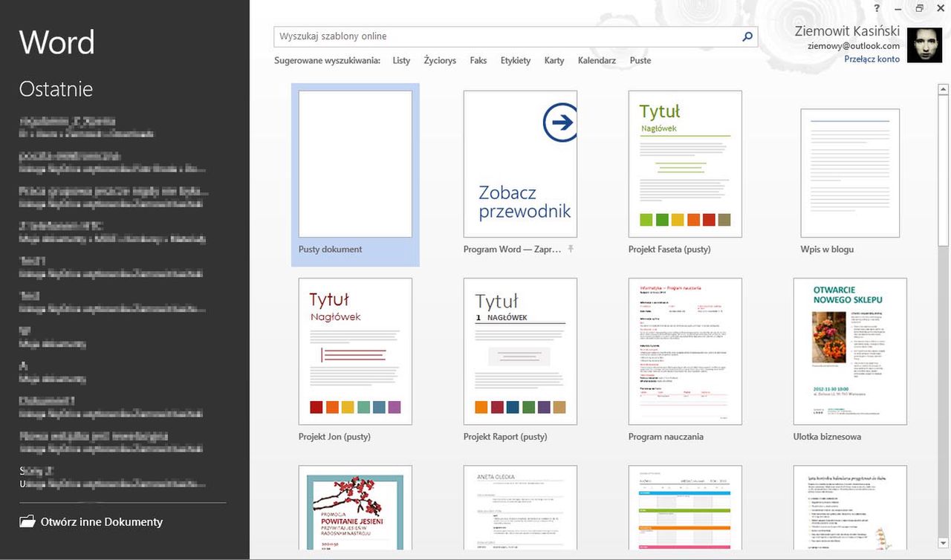Viewport: 951px width, 560px height.
Task: Select the colorful calendar planner template
Action: pyautogui.click(x=685, y=508)
